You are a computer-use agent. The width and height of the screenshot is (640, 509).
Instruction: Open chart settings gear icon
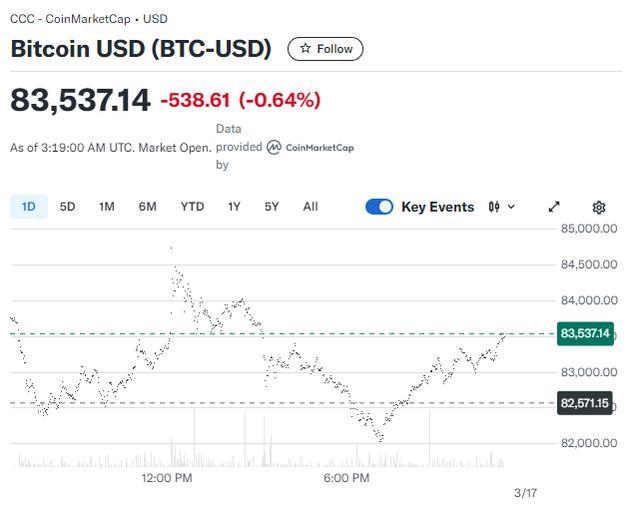598,207
